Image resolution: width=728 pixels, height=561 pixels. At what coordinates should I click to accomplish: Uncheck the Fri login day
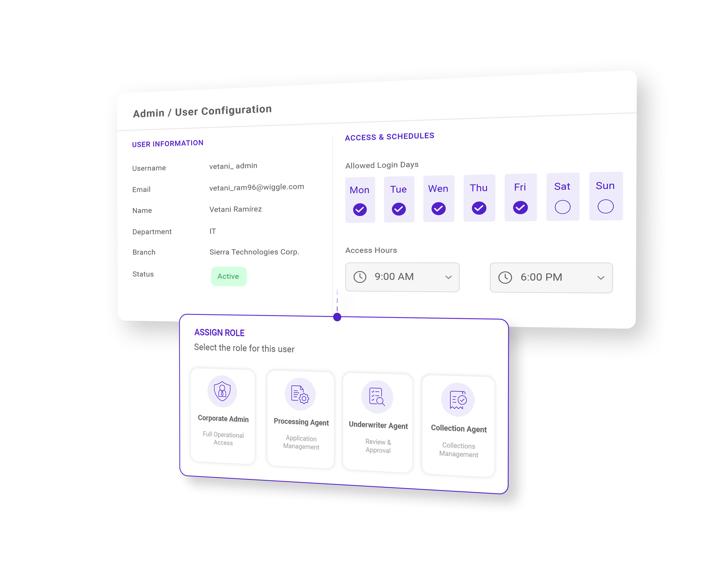pyautogui.click(x=520, y=207)
